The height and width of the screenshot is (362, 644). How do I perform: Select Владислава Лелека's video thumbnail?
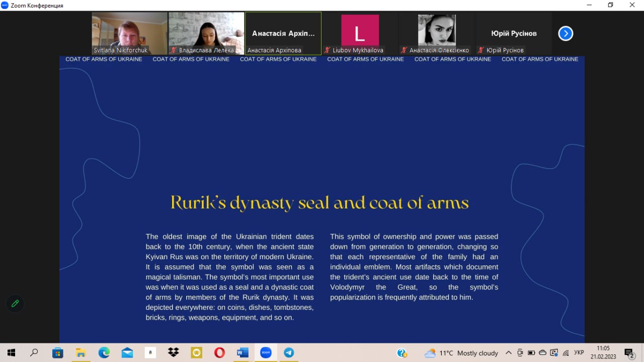[206, 33]
